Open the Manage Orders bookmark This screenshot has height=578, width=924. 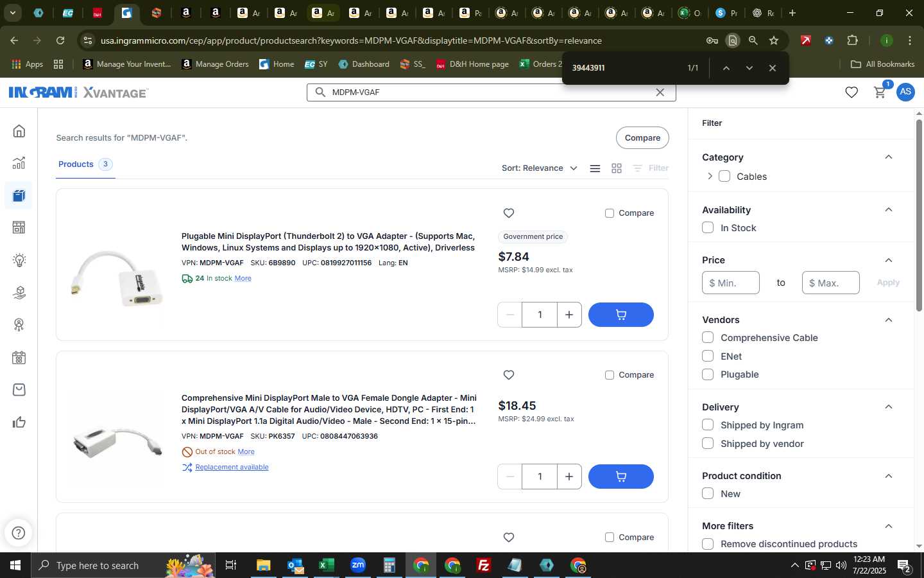pyautogui.click(x=215, y=64)
